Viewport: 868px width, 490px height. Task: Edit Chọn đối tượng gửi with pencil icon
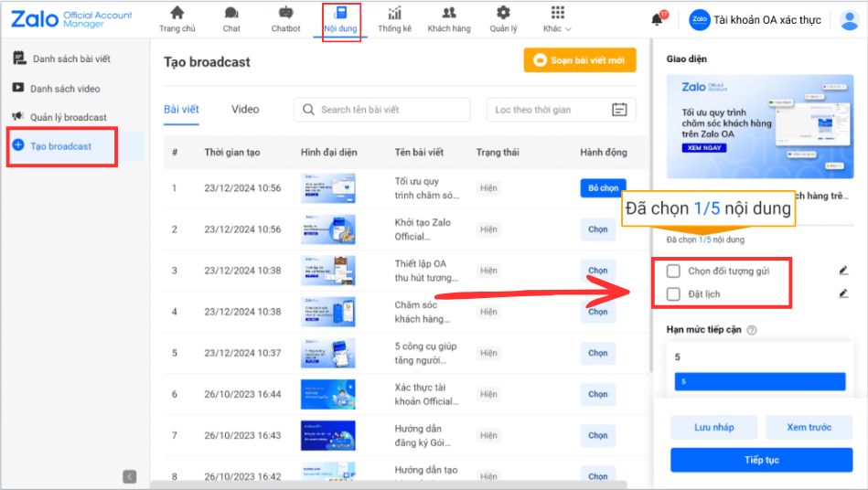coord(843,271)
